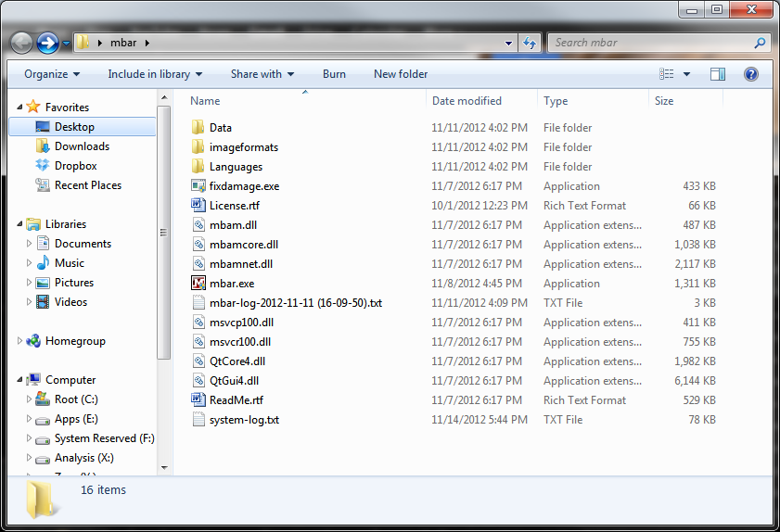
Task: Click in the Search mbar field
Action: point(649,43)
